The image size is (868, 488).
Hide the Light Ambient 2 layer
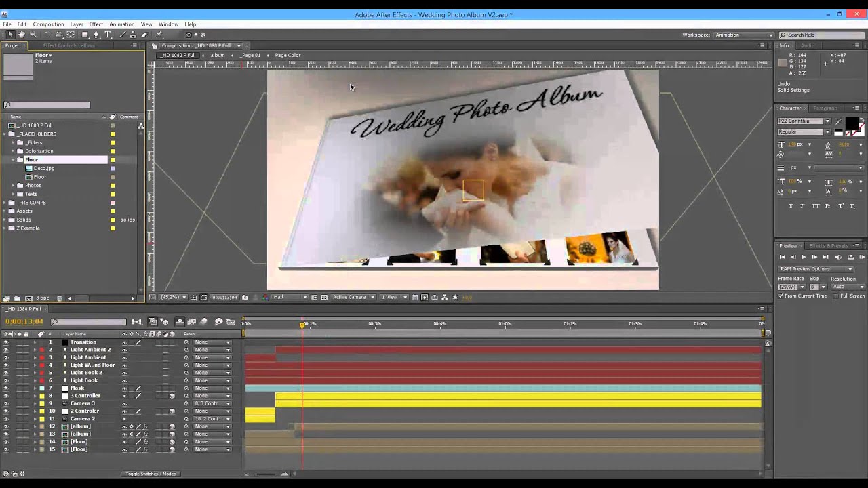pyautogui.click(x=6, y=350)
